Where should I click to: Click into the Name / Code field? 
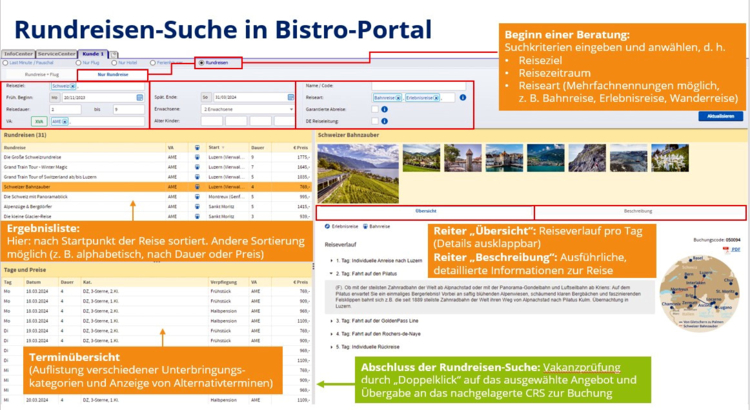419,86
